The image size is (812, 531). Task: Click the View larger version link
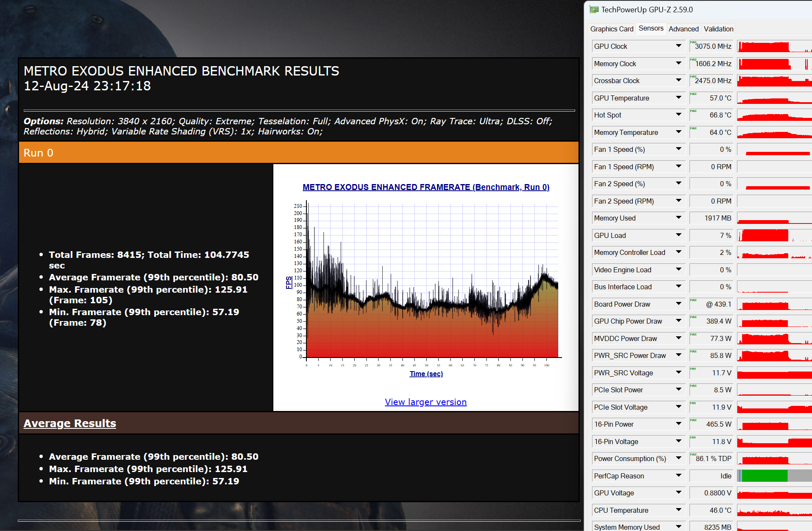(425, 402)
